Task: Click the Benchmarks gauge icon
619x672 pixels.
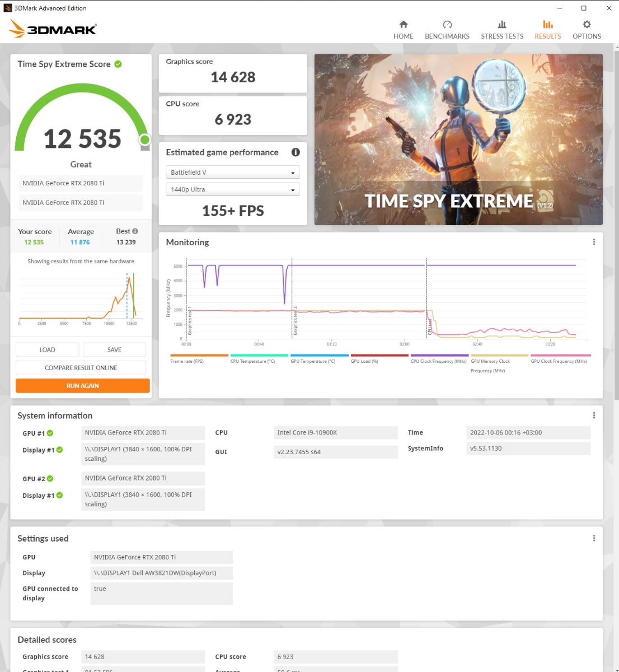Action: (447, 25)
